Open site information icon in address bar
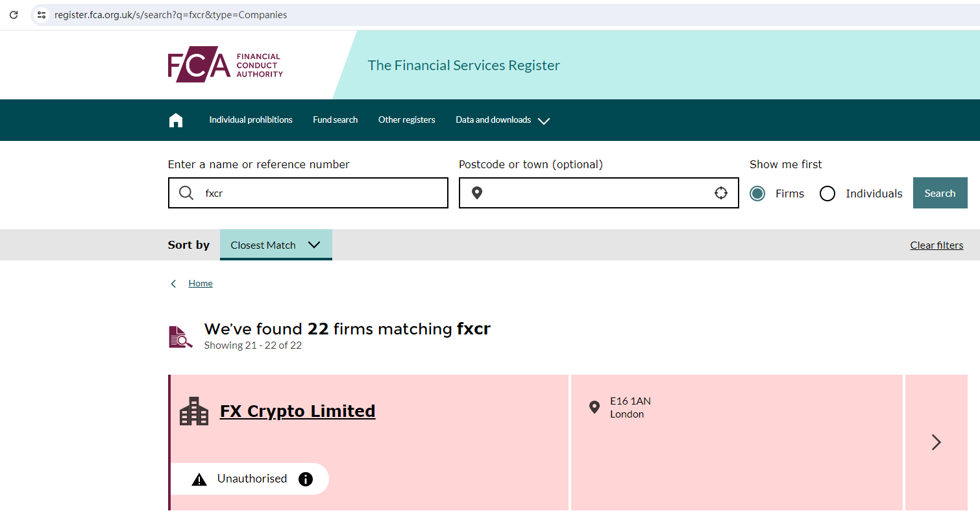 pyautogui.click(x=42, y=14)
